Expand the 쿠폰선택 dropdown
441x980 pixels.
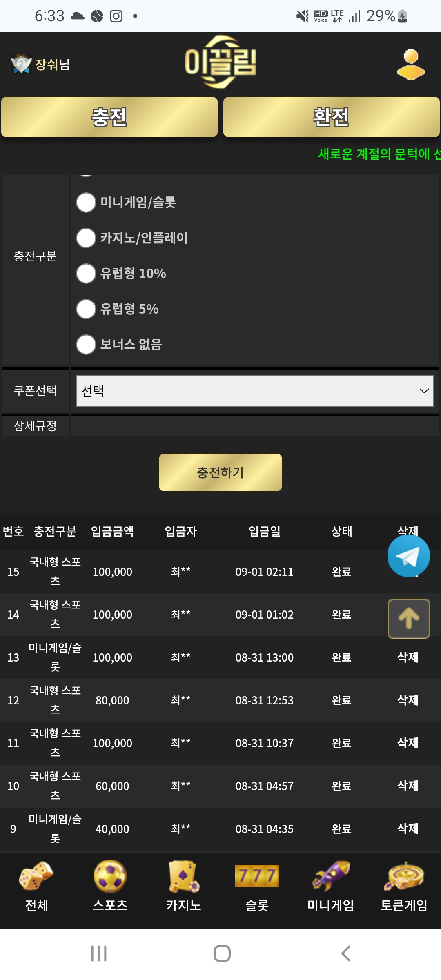254,391
